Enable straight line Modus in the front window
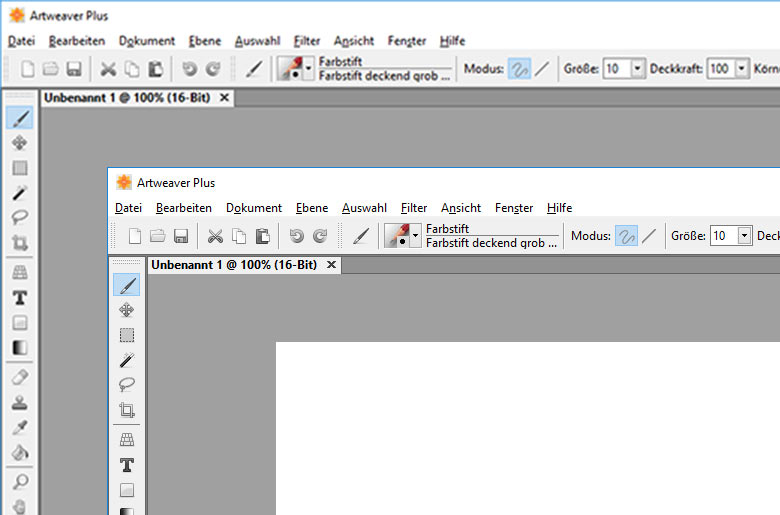The image size is (780, 515). [649, 236]
